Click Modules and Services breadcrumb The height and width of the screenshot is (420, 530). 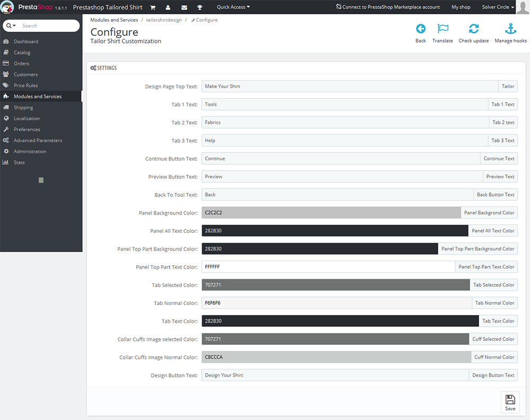point(114,20)
